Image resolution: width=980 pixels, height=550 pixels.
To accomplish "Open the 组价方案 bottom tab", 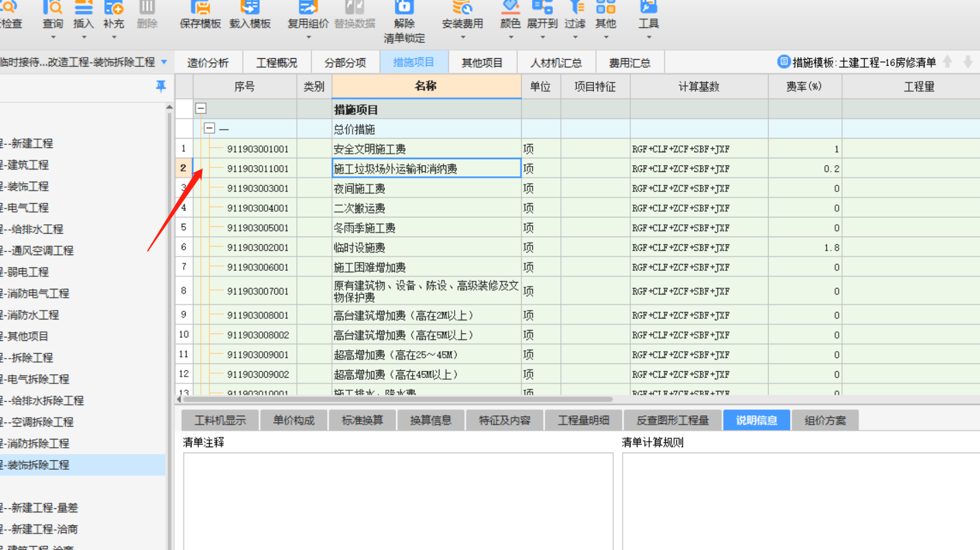I will (x=825, y=420).
